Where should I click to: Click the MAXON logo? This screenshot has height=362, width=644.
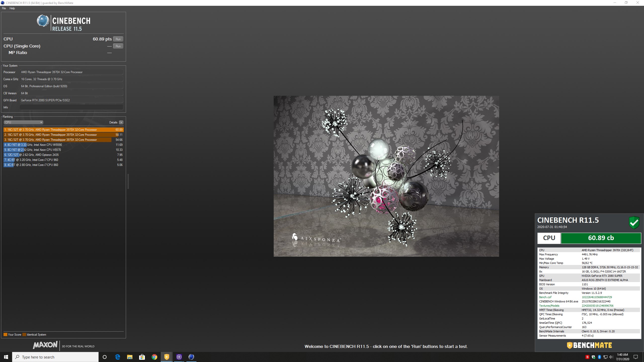pyautogui.click(x=45, y=345)
